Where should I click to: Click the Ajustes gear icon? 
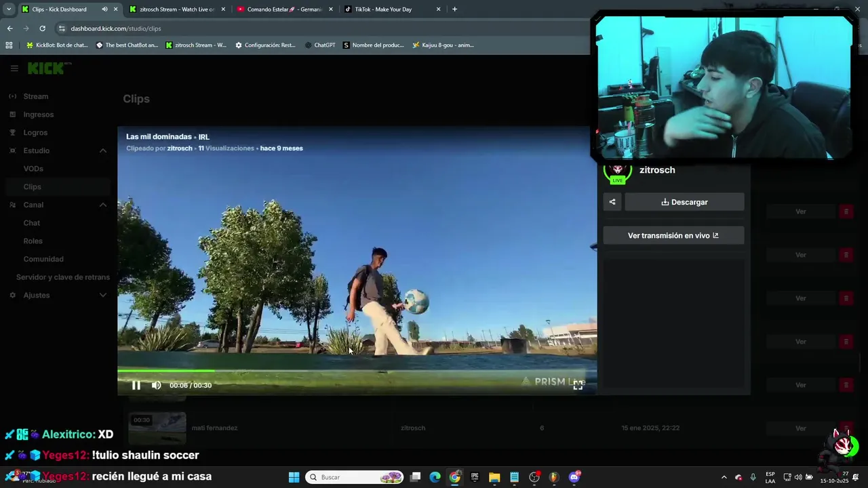[12, 296]
